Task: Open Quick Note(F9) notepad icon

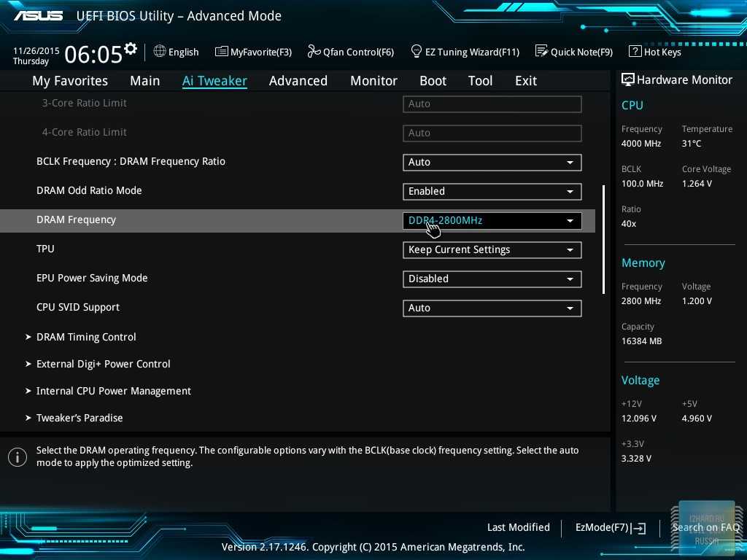Action: tap(541, 51)
